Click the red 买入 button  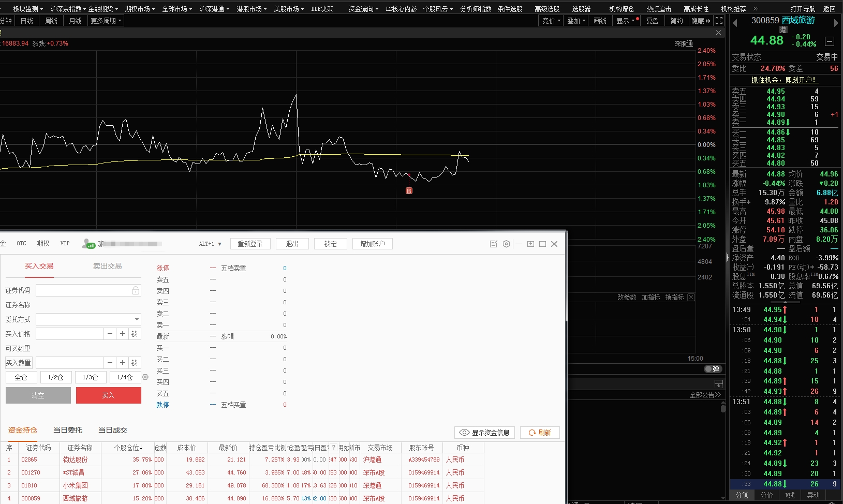point(109,395)
